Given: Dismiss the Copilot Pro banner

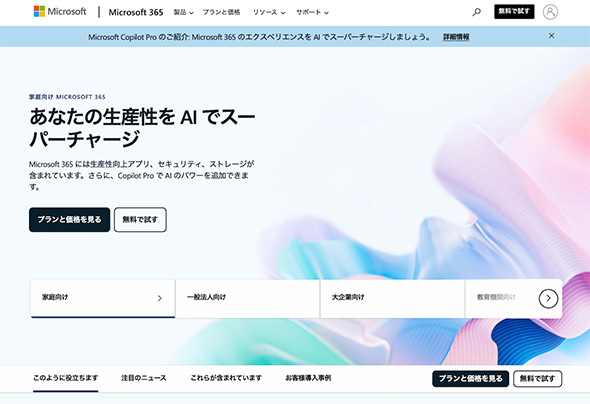Looking at the screenshot, I should click(552, 36).
